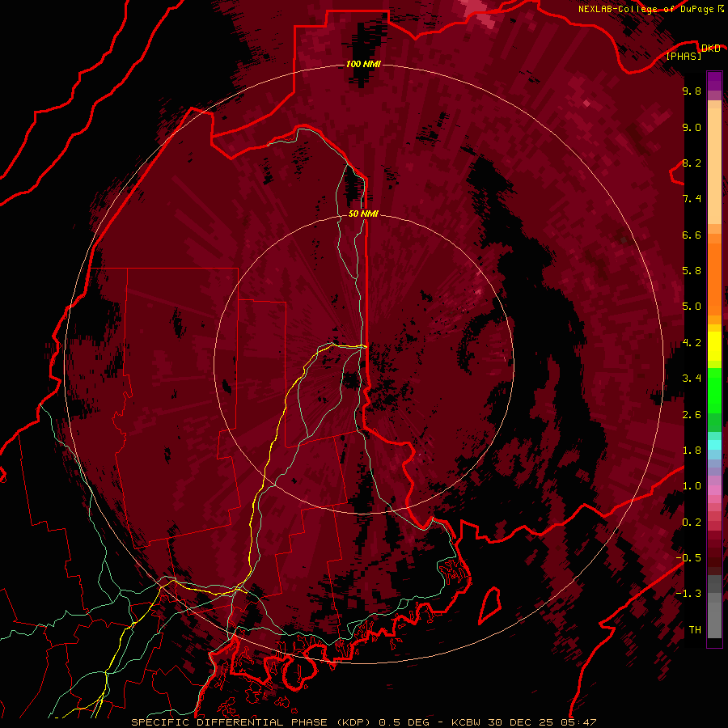This screenshot has width=728, height=728.
Task: Click the 5.8 value on the color scale
Action: point(692,271)
